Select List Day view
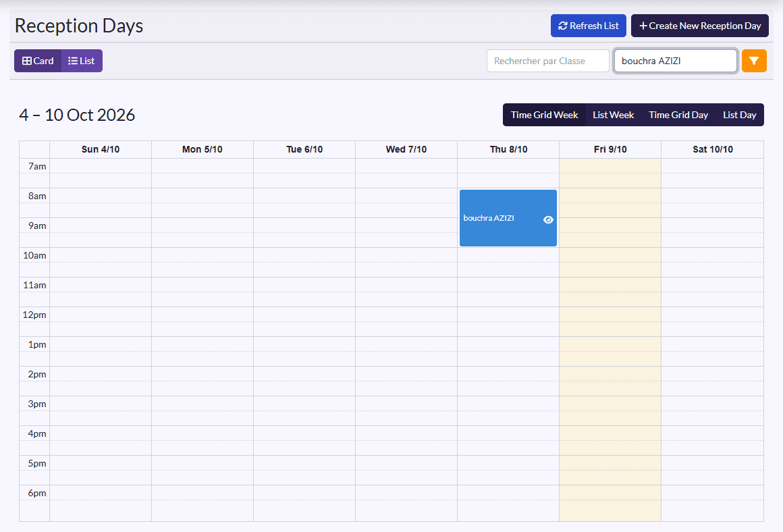The width and height of the screenshot is (783, 532). [740, 115]
